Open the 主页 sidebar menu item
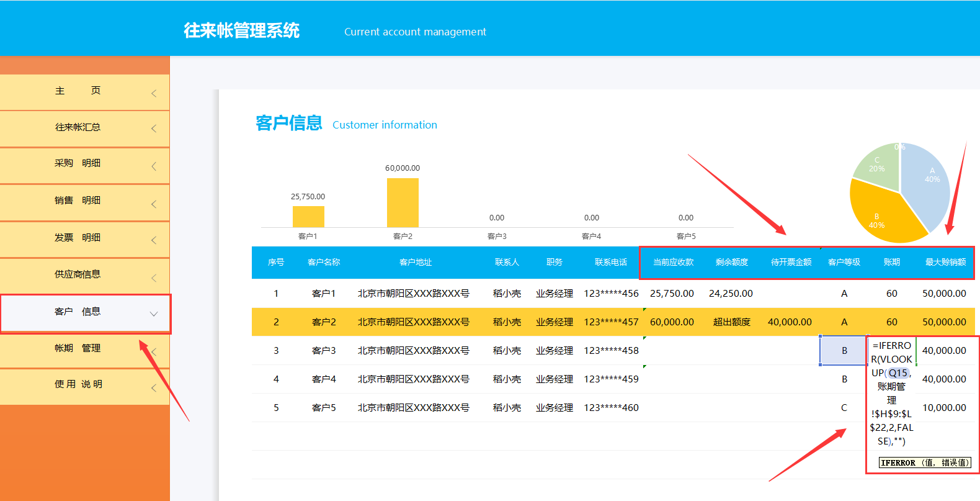 point(84,92)
